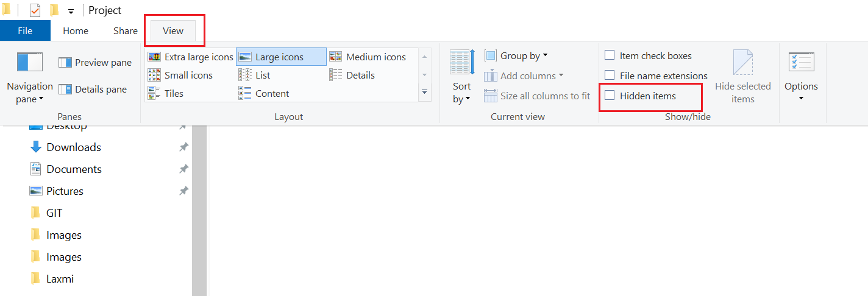
Task: Open the File menu tab
Action: pos(25,31)
